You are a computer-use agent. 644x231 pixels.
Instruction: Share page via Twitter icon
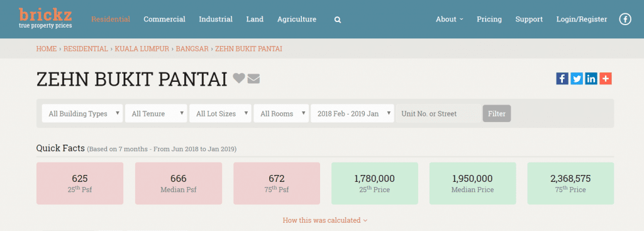(x=577, y=79)
